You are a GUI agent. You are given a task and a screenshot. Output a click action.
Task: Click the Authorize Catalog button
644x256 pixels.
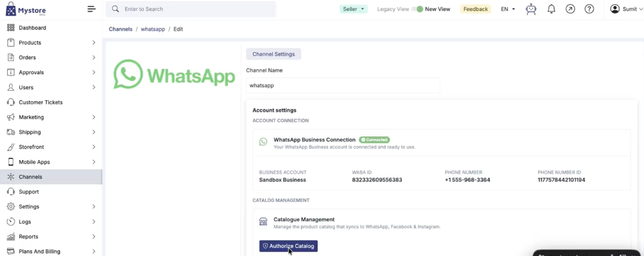pyautogui.click(x=288, y=246)
